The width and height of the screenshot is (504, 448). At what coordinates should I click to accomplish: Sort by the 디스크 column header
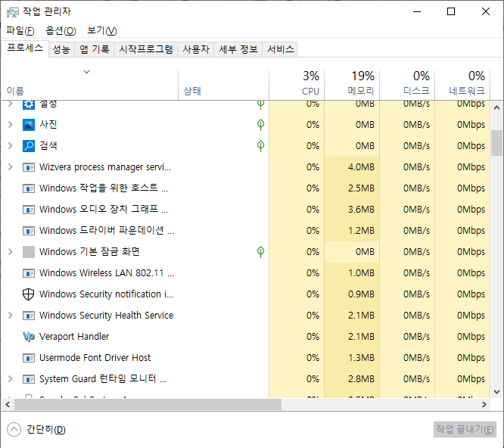[x=407, y=84]
